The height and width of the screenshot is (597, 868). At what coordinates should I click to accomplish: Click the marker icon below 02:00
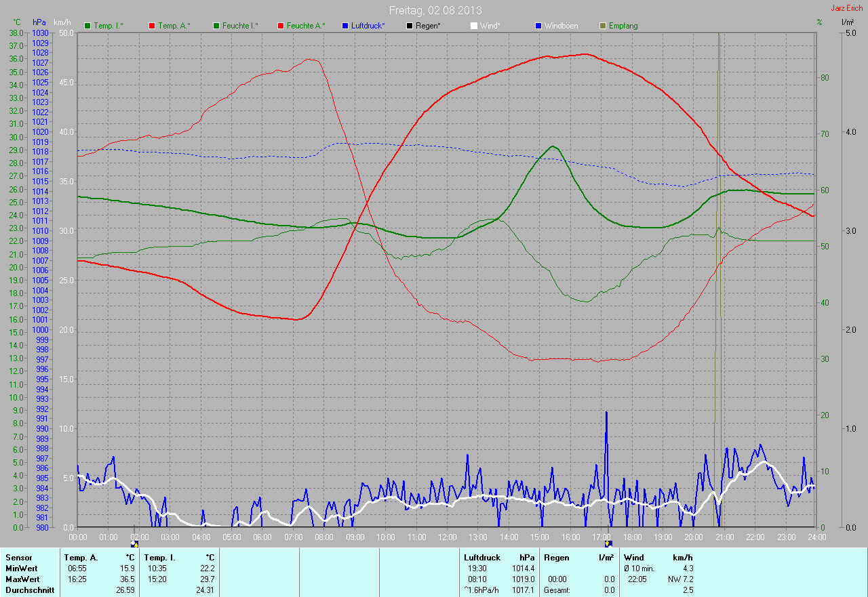[134, 544]
